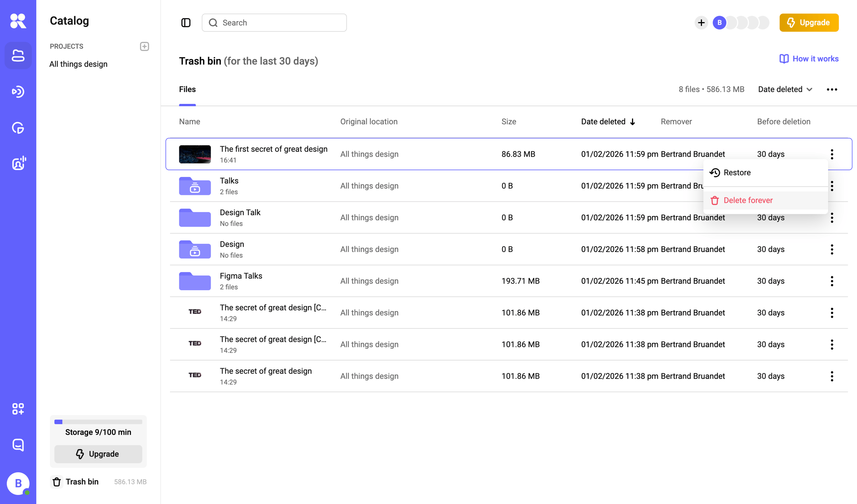This screenshot has width=857, height=504.
Task: Click the circular G sidebar icon
Action: coord(18,128)
